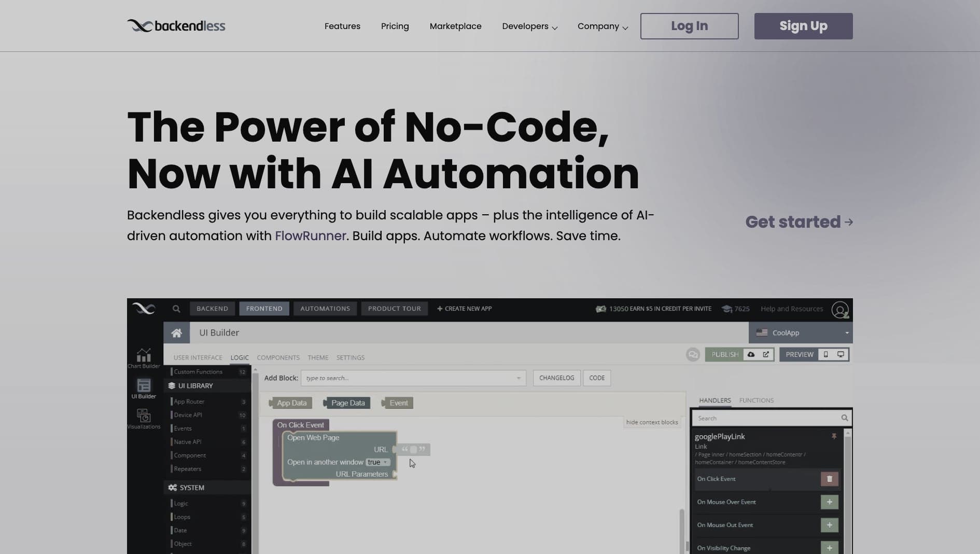
Task: Open the Company dropdown menu
Action: click(x=603, y=26)
